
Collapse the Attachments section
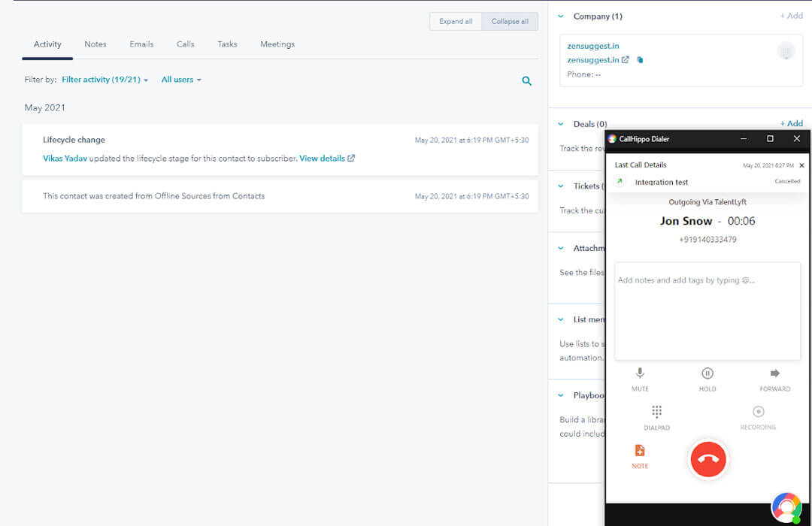560,249
